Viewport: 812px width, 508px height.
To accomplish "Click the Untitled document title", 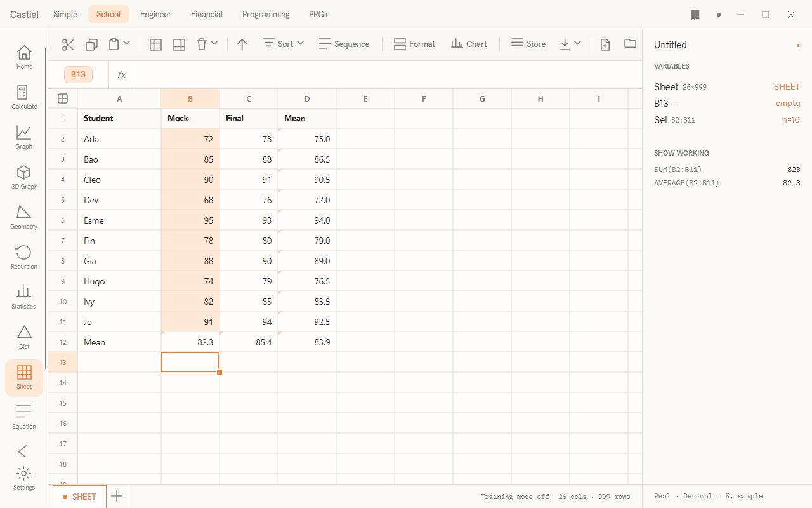I will coord(671,45).
